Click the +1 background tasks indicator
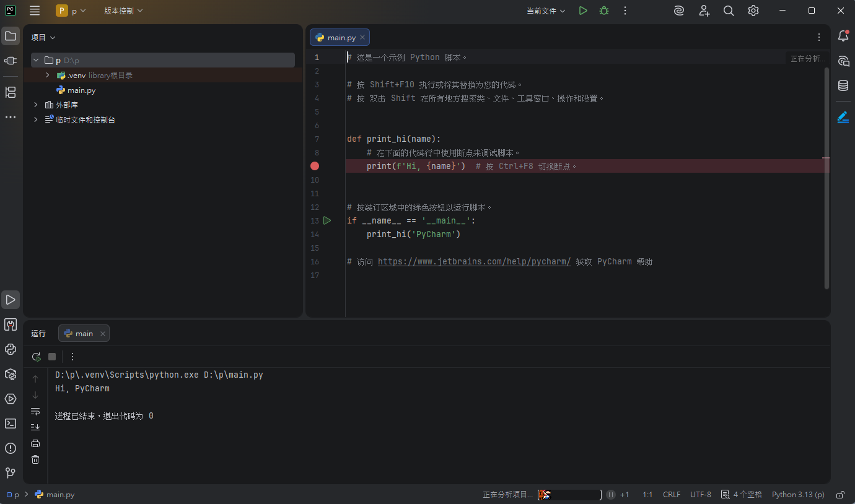Viewport: 855px width, 504px height. 625,495
